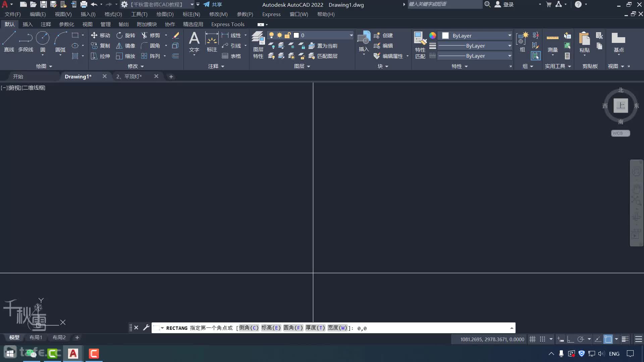
Task: Click the Array (阵列) tool
Action: click(x=151, y=56)
